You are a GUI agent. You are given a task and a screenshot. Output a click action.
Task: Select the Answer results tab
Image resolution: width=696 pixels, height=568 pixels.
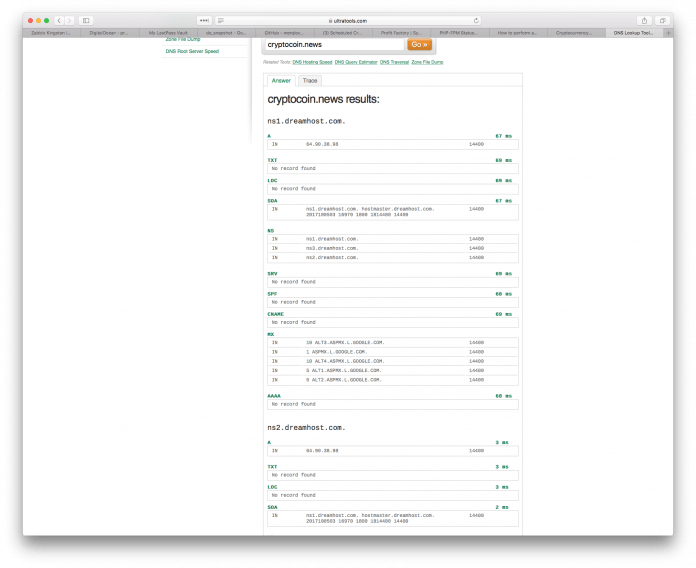[281, 81]
